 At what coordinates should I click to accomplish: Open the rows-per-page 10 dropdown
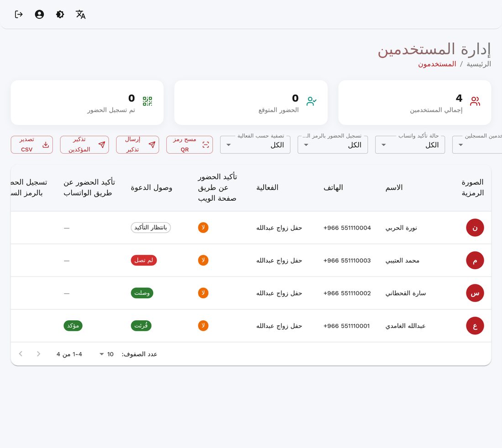click(106, 354)
